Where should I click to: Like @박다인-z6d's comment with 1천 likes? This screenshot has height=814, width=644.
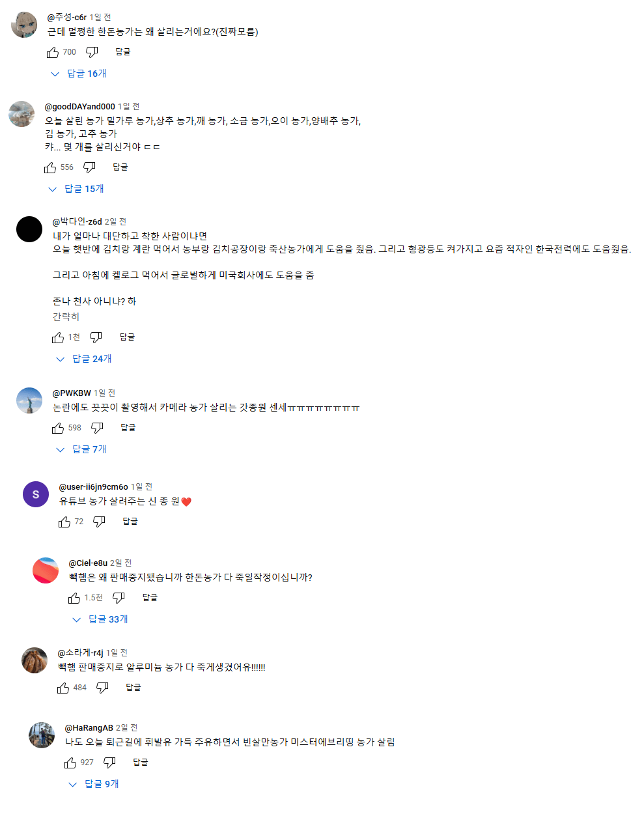click(58, 337)
